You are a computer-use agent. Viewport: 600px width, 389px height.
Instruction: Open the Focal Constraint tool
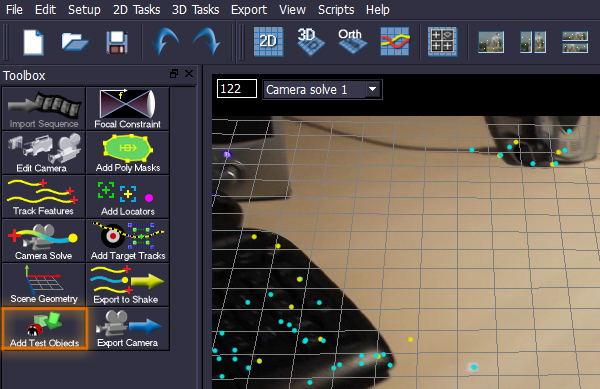click(127, 109)
